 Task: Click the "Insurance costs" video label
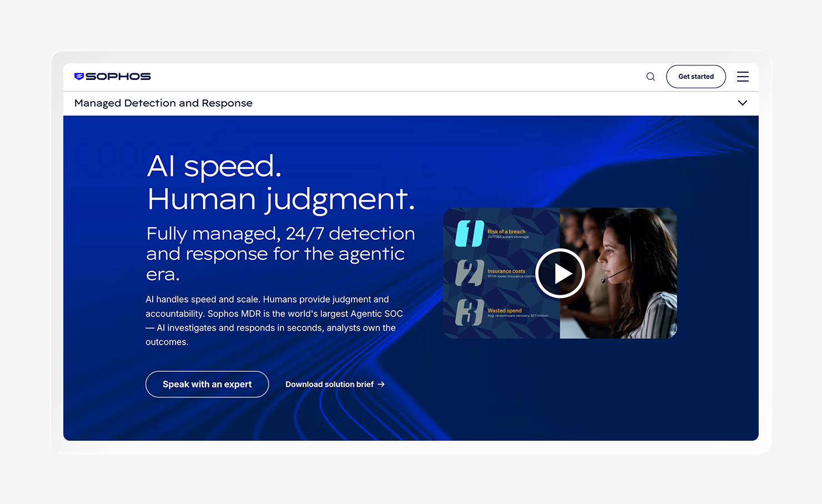(x=506, y=271)
